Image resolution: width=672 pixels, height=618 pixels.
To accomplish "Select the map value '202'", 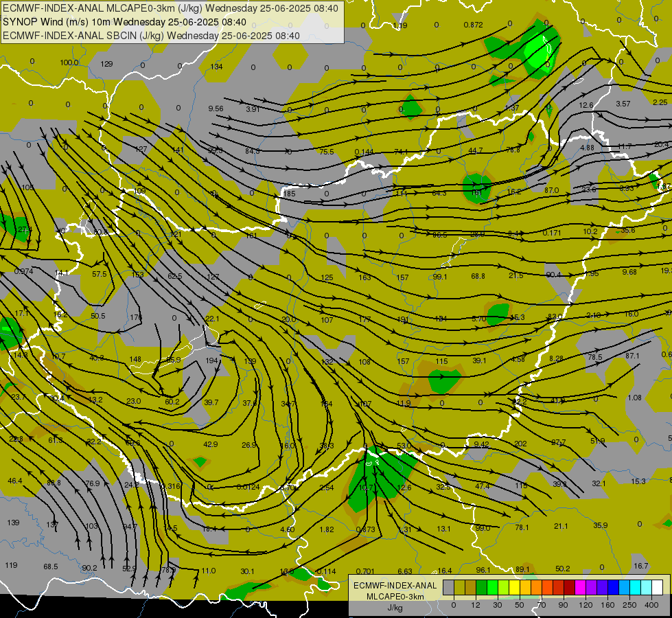I will click(x=520, y=444).
